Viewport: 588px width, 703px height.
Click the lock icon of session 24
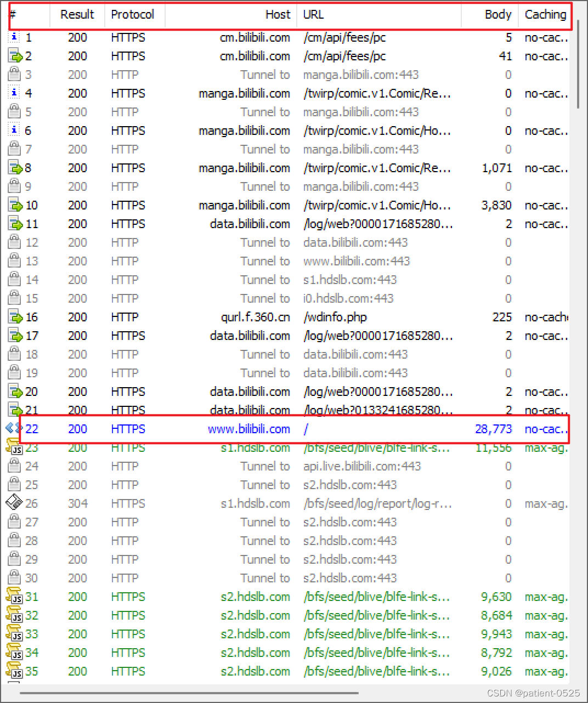coord(14,466)
